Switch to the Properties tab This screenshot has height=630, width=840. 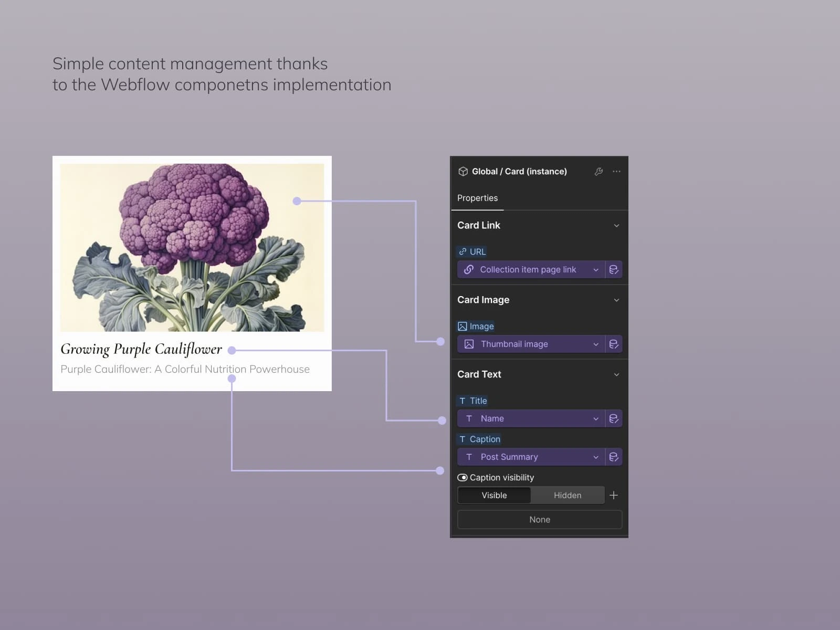coord(477,198)
